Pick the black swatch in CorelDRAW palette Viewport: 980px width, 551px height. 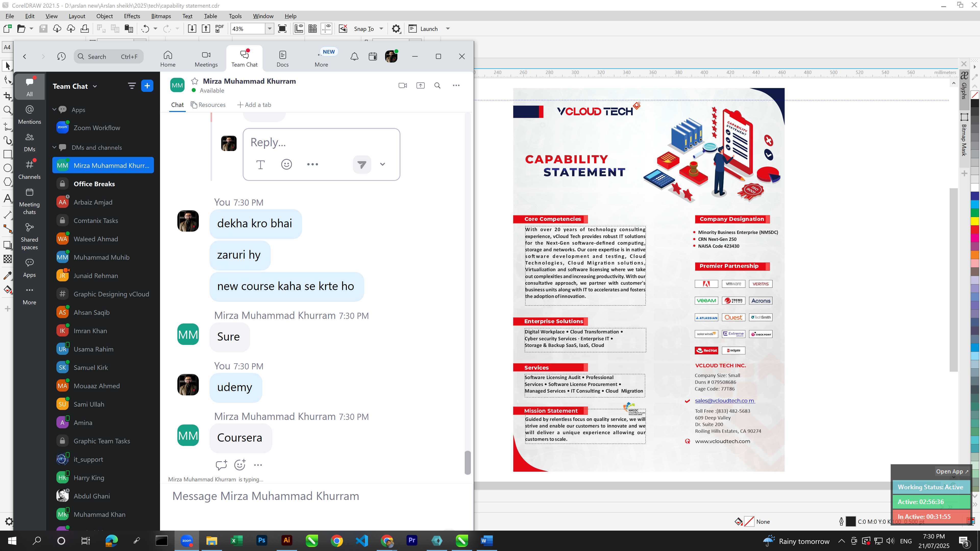coord(975,103)
